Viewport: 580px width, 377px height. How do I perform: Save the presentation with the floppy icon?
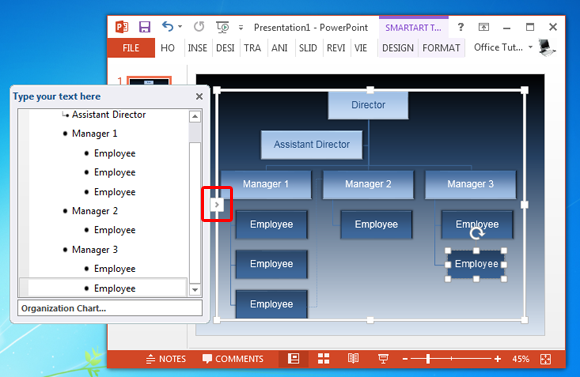click(145, 27)
